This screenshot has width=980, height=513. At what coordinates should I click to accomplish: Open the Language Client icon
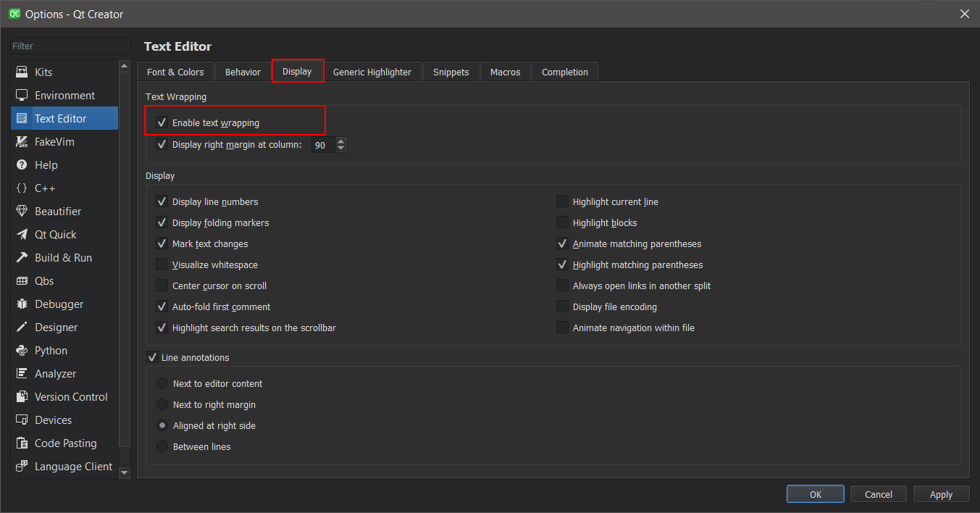(22, 467)
